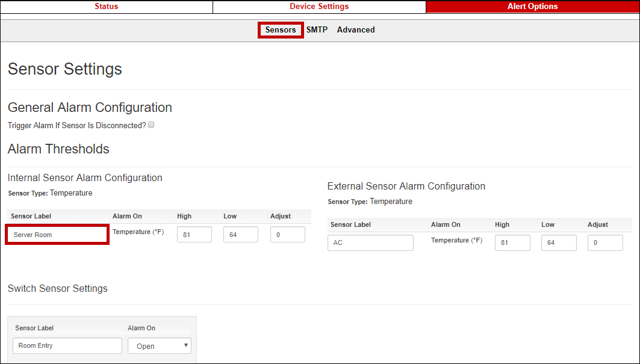The height and width of the screenshot is (364, 640).
Task: Click the Trigger Alarm If Sensor Is Disconnected label
Action: pyautogui.click(x=76, y=126)
